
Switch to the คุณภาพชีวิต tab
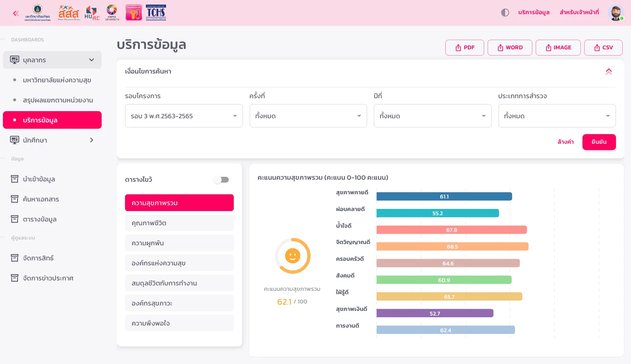[179, 223]
